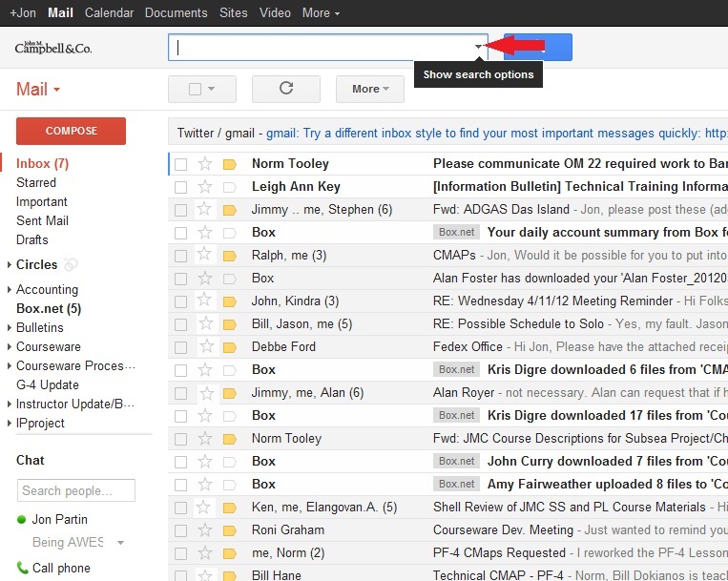Open the Drafts folder
The height and width of the screenshot is (581, 728).
point(32,239)
